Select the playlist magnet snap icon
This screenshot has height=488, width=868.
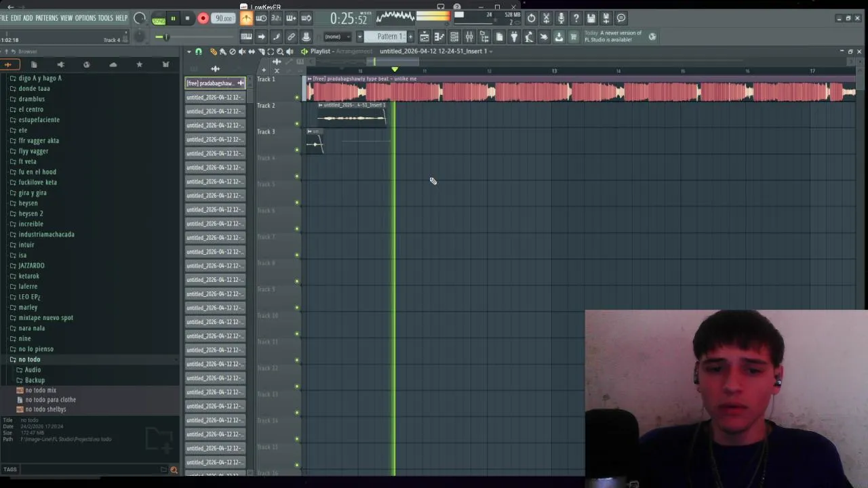pyautogui.click(x=198, y=52)
